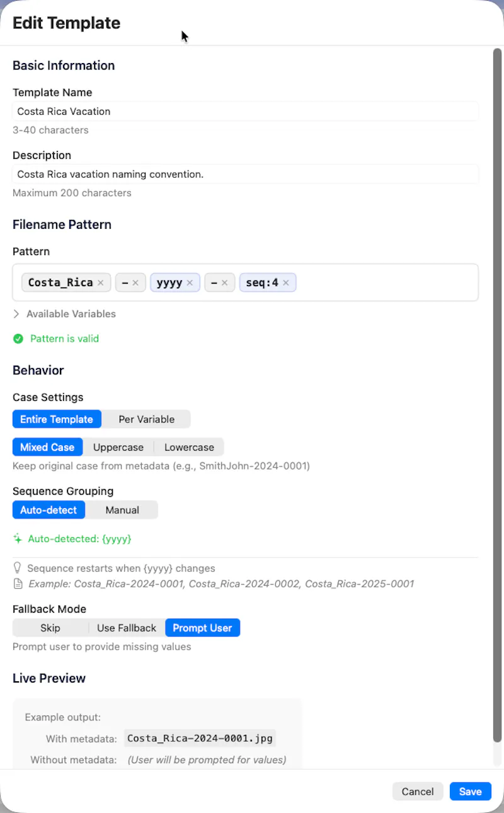Click the Live Preview heading
Image resolution: width=504 pixels, height=813 pixels.
click(x=49, y=679)
